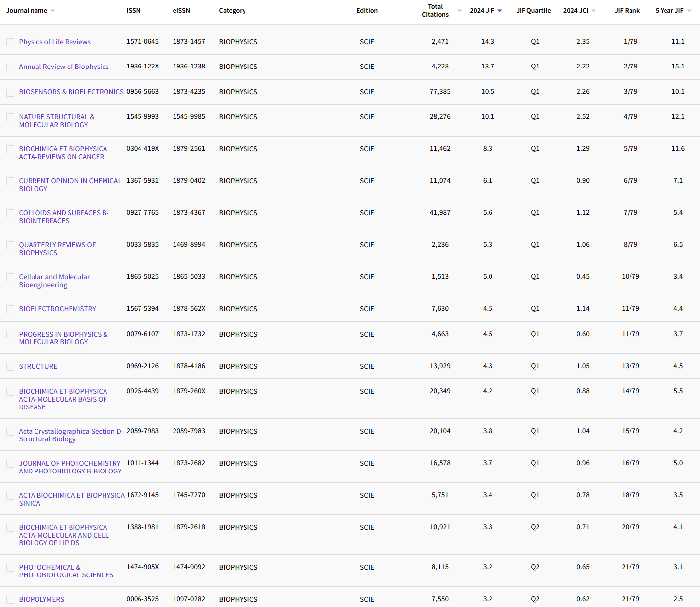Click JCI value 2.52
700x607 pixels.
coord(583,116)
